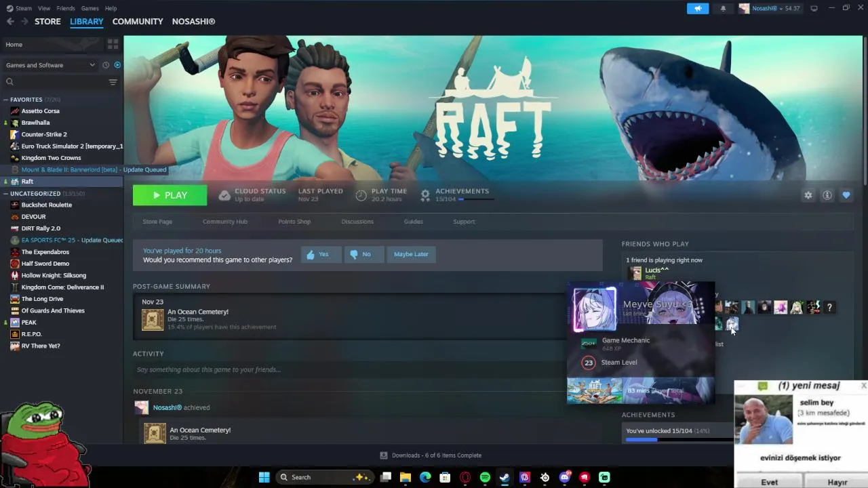
Task: Open the Community Hub link
Action: [x=225, y=222]
